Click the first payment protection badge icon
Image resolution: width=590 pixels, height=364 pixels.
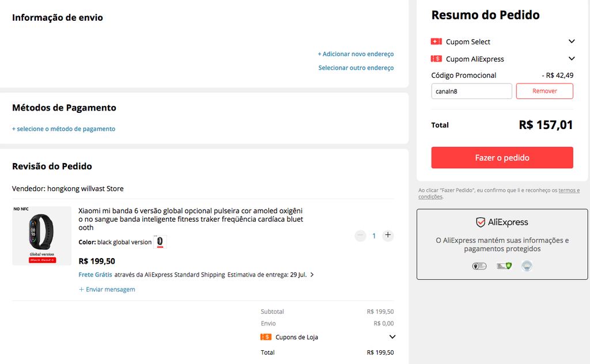click(479, 266)
